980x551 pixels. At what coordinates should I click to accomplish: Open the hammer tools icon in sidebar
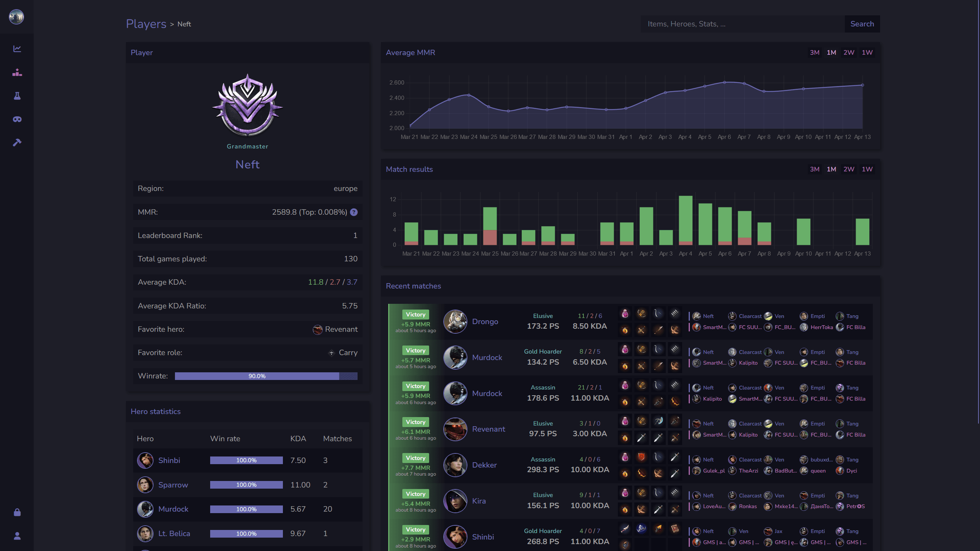pos(17,143)
